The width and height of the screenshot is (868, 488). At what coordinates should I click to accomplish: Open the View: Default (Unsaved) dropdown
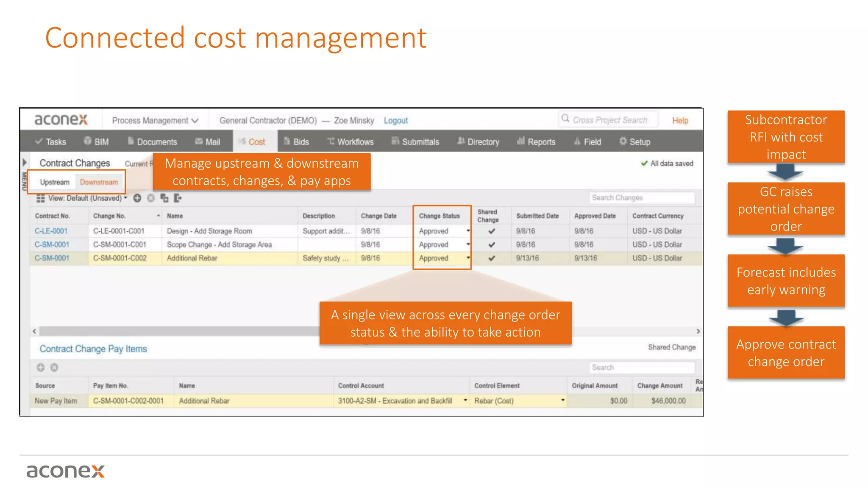88,198
